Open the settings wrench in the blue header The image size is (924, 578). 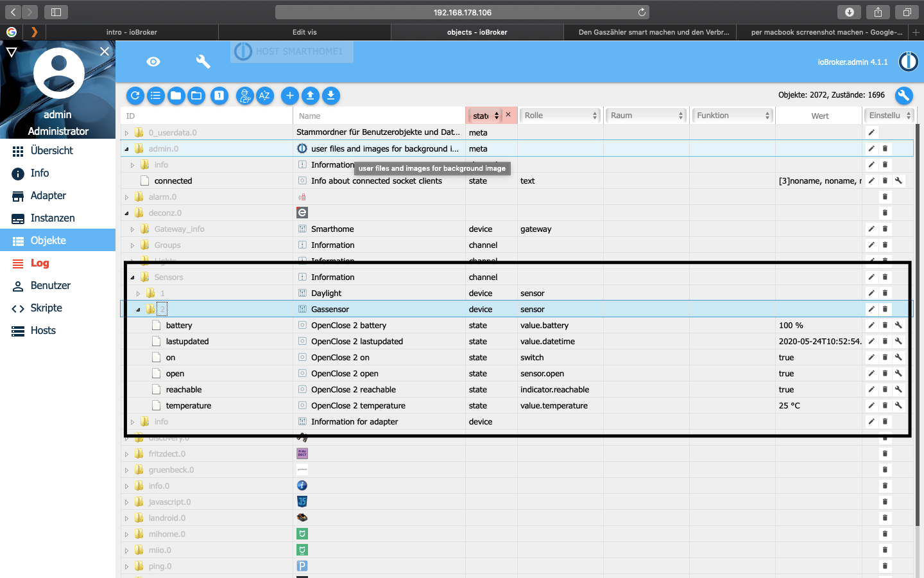point(203,61)
